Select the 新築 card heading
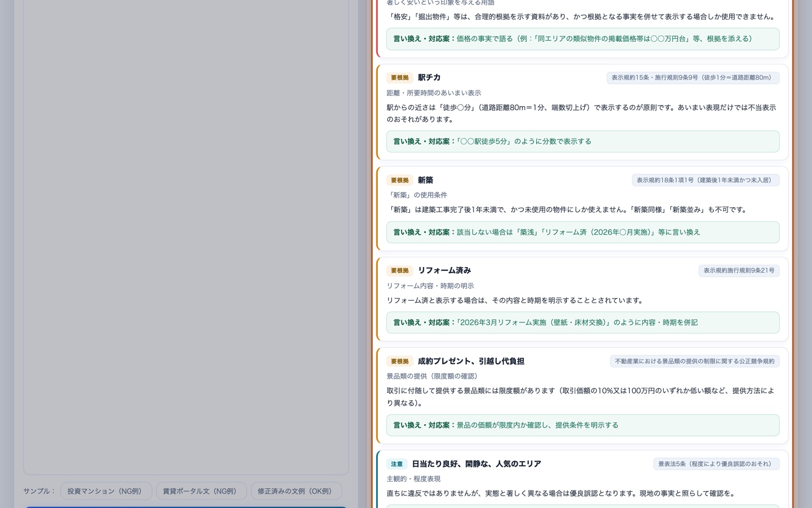The width and height of the screenshot is (812, 508). pos(425,180)
